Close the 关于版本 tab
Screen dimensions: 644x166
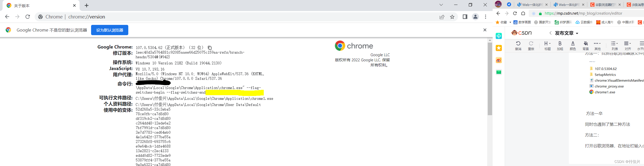(74, 5)
